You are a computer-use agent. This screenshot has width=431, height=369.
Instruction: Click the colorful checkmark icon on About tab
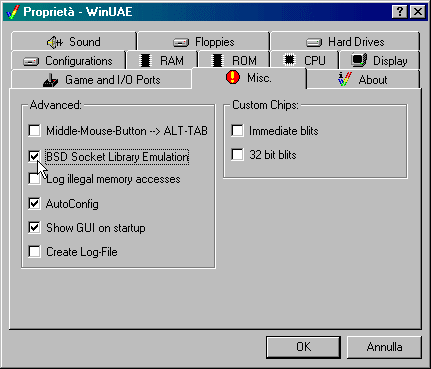coord(344,79)
